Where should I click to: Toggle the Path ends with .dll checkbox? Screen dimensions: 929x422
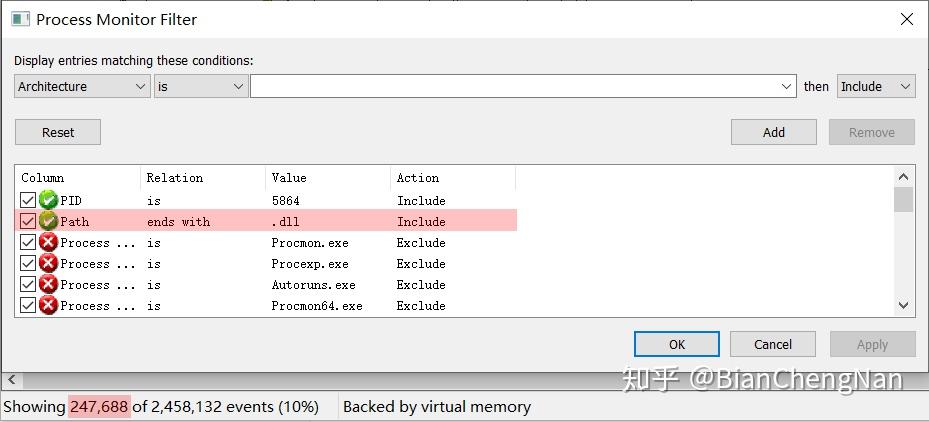28,222
